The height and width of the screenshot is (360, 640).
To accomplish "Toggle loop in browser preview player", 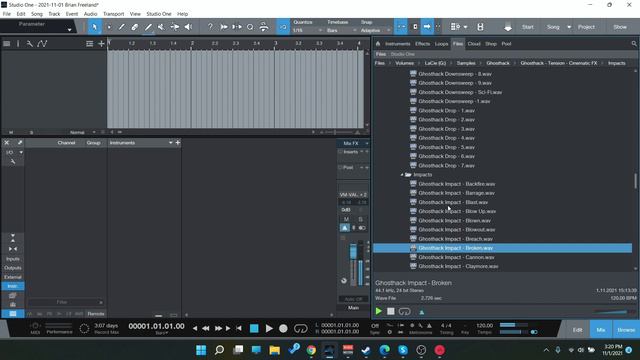I will [x=404, y=311].
